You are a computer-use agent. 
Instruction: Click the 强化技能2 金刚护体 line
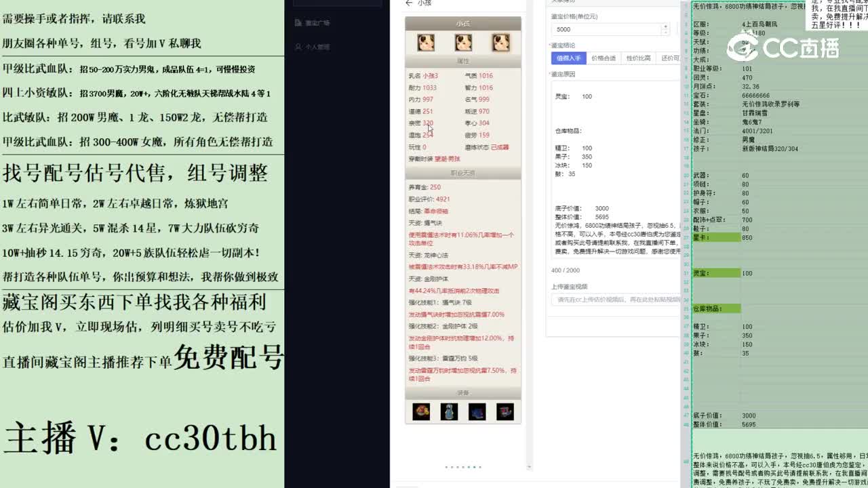(443, 326)
